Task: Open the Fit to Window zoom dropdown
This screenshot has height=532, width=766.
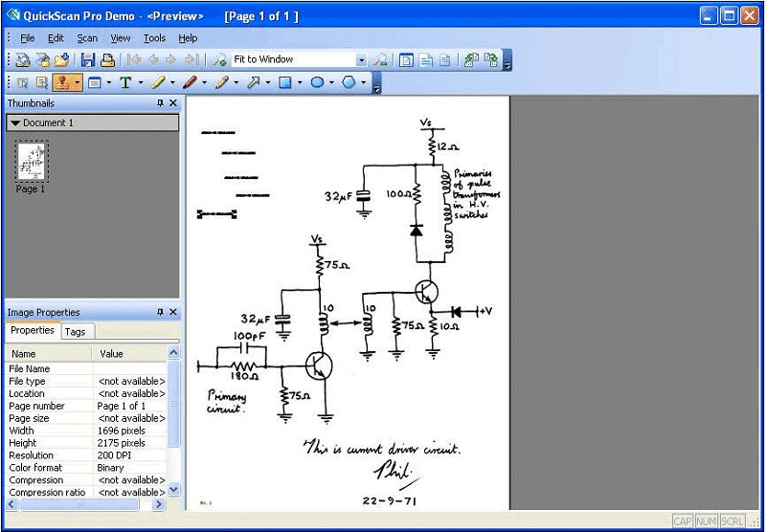Action: [x=361, y=59]
